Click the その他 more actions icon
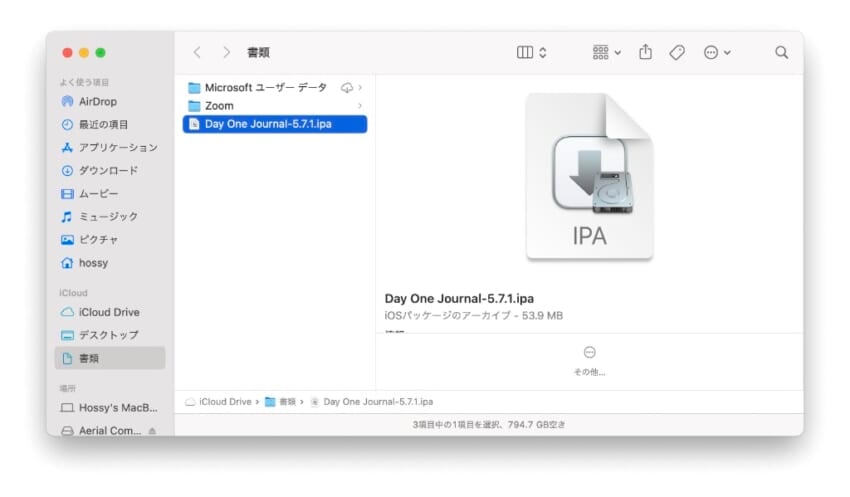850x497 pixels. pos(589,352)
